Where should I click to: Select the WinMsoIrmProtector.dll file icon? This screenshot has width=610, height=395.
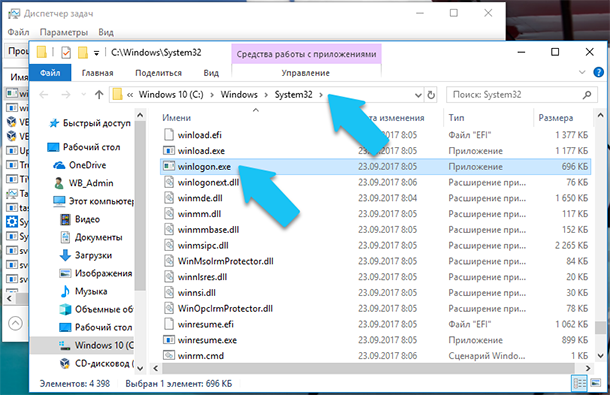(168, 261)
